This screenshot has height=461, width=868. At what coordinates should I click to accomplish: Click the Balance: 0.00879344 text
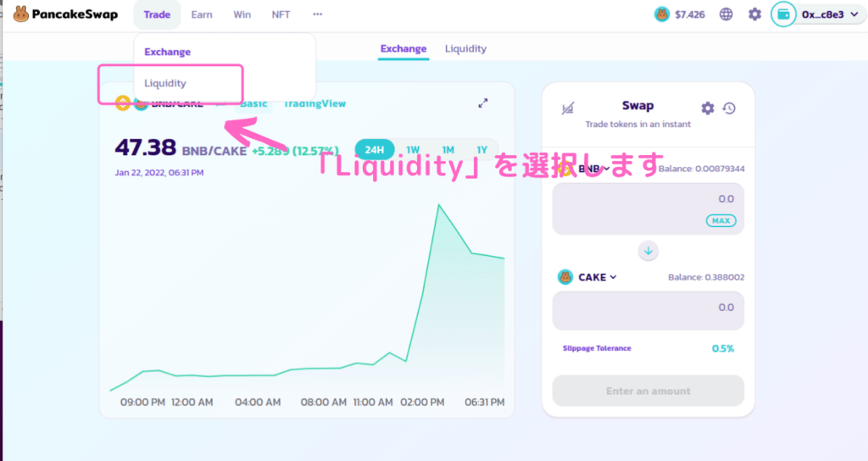click(x=701, y=169)
